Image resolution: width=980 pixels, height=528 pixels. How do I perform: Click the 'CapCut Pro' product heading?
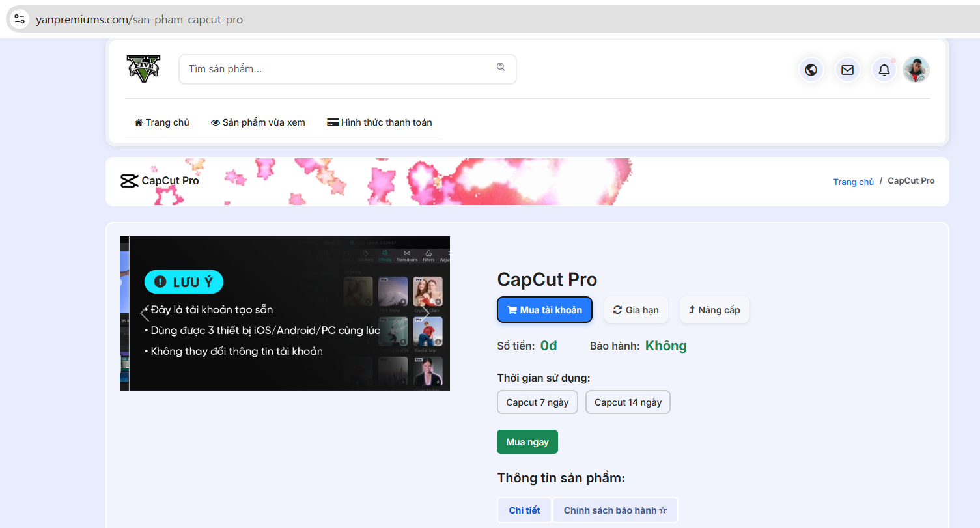click(x=547, y=279)
